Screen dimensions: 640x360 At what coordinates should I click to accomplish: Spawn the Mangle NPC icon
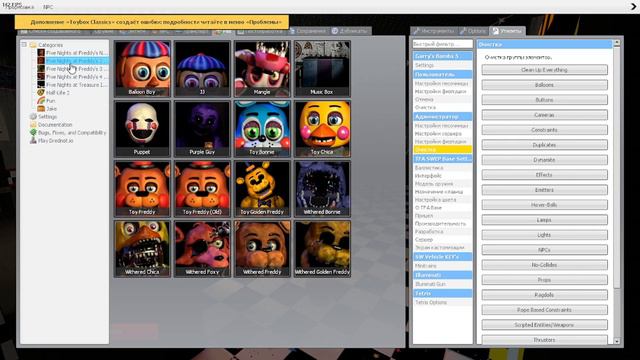pos(262,69)
